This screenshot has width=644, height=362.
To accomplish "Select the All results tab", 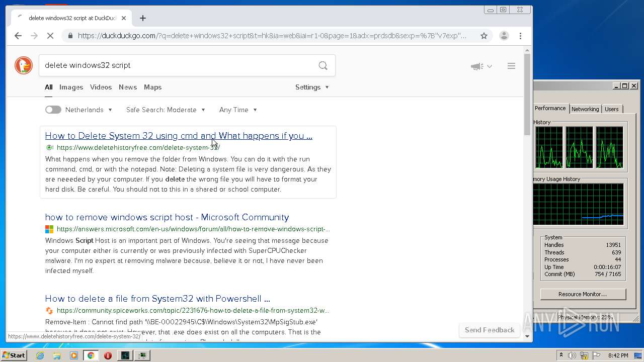I will pos(48,87).
